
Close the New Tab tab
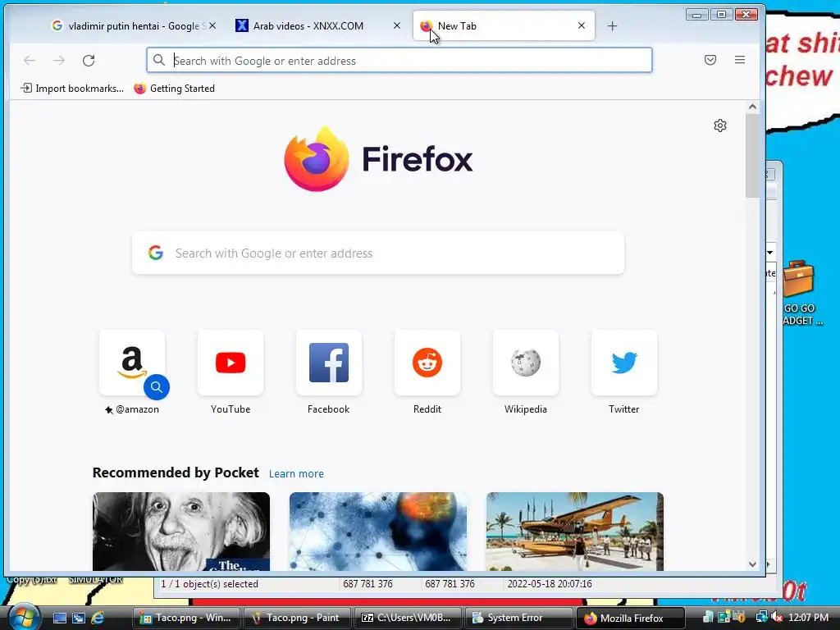(582, 25)
